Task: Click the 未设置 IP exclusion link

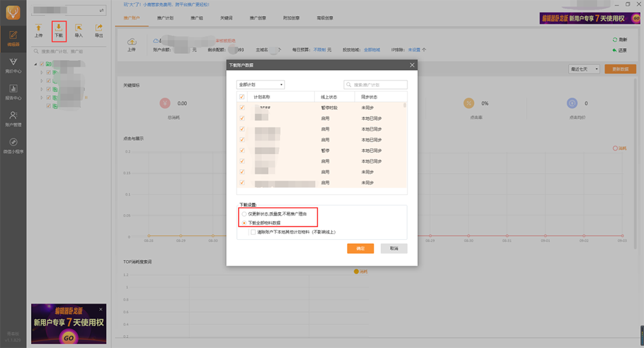Action: 414,50
